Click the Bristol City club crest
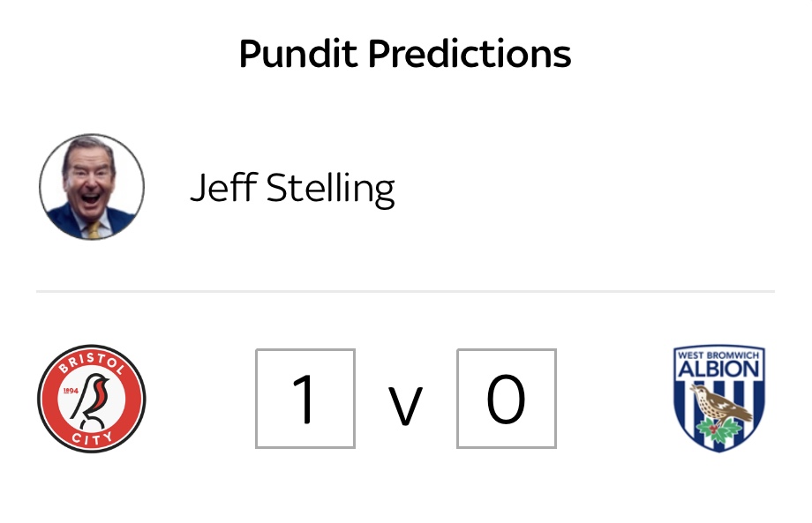 tap(92, 399)
